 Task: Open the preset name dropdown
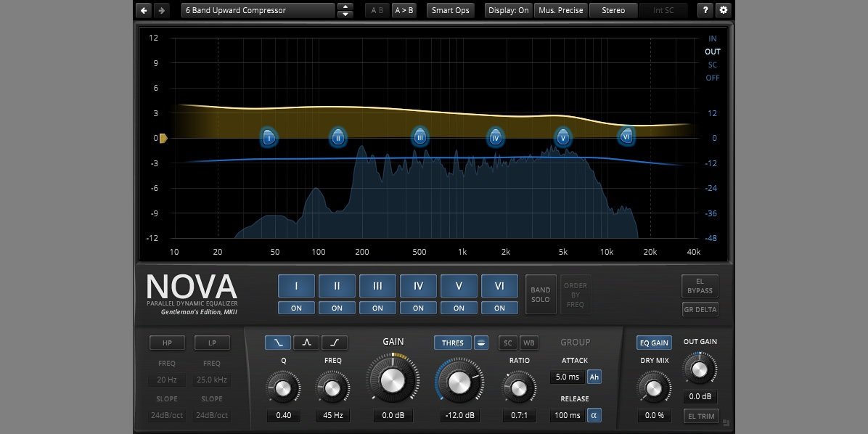(258, 10)
